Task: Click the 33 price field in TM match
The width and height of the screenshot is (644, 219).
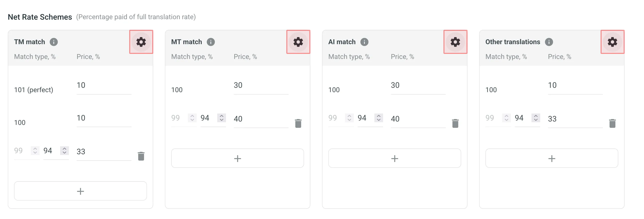Action: click(104, 151)
